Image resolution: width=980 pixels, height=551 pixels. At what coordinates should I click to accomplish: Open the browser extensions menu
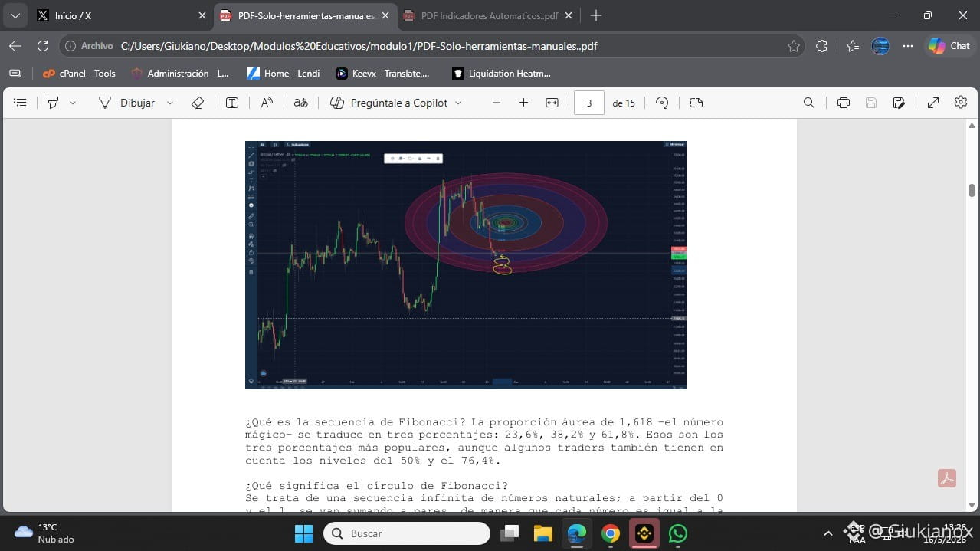click(822, 46)
